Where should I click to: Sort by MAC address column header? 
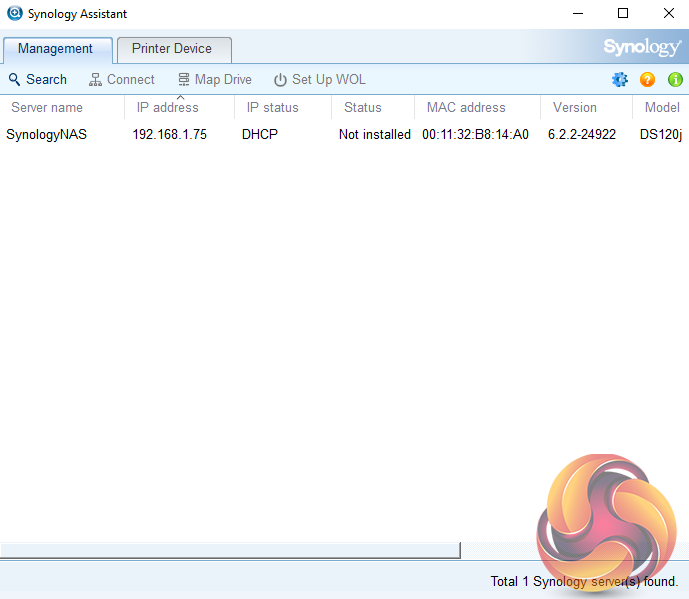[x=477, y=107]
